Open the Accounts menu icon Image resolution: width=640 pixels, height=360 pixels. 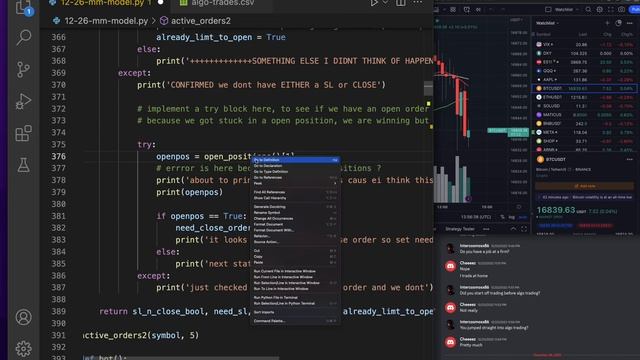pos(23,317)
